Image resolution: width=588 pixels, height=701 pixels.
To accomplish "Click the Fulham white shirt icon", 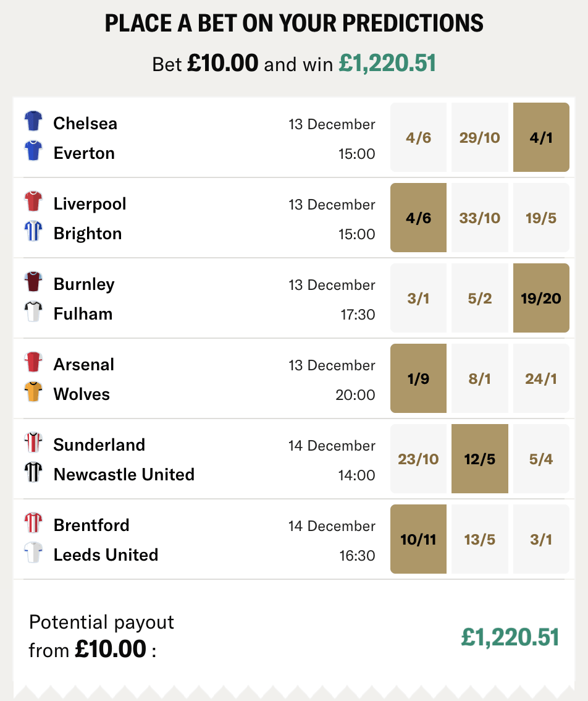I will [x=32, y=313].
